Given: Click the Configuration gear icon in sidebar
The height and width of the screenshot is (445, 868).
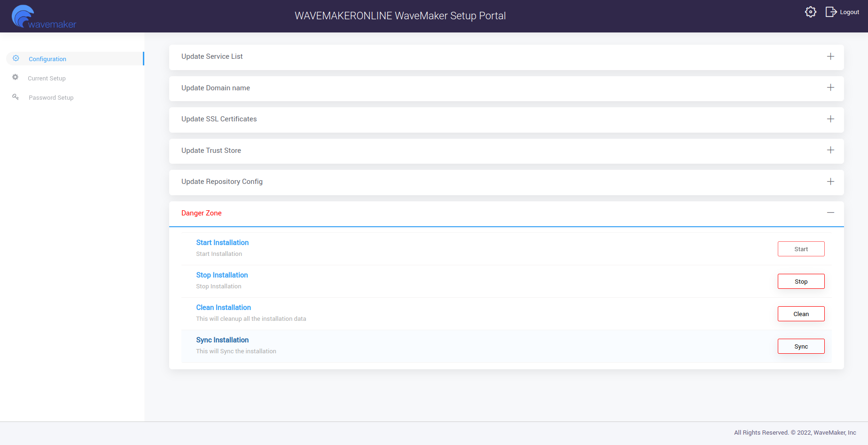Looking at the screenshot, I should pyautogui.click(x=16, y=58).
